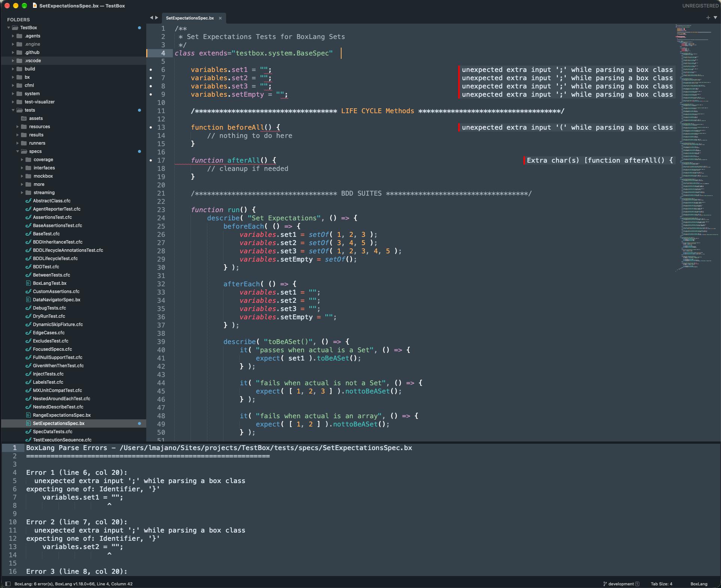Open AssertionsTest.cfc in the sidebar
The image size is (721, 588).
(52, 217)
